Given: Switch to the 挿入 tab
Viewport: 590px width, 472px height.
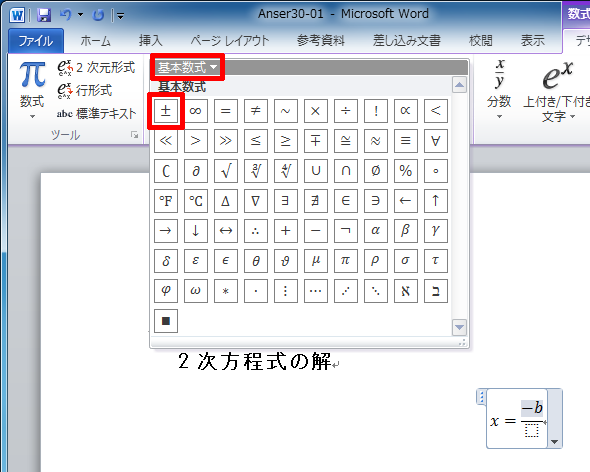Looking at the screenshot, I should click(x=151, y=41).
